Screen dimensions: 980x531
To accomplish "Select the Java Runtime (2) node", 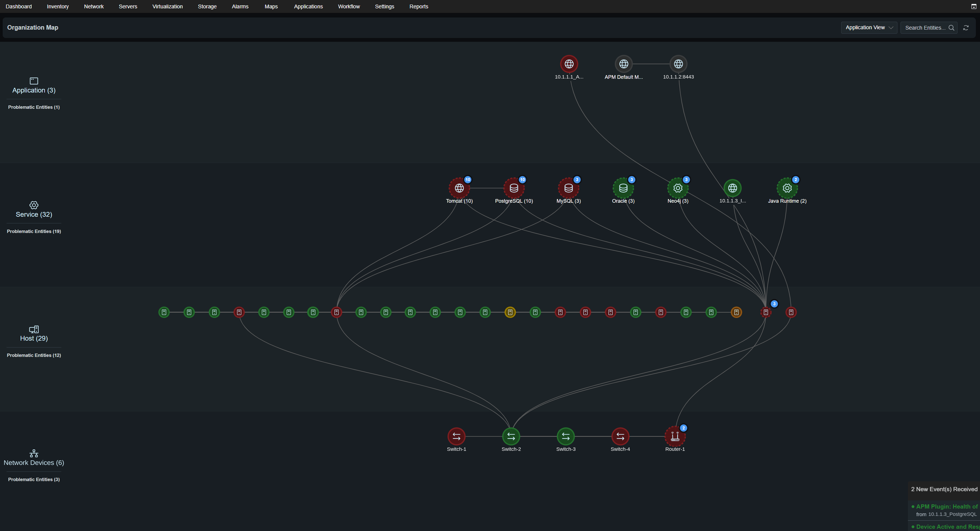I will click(x=787, y=188).
